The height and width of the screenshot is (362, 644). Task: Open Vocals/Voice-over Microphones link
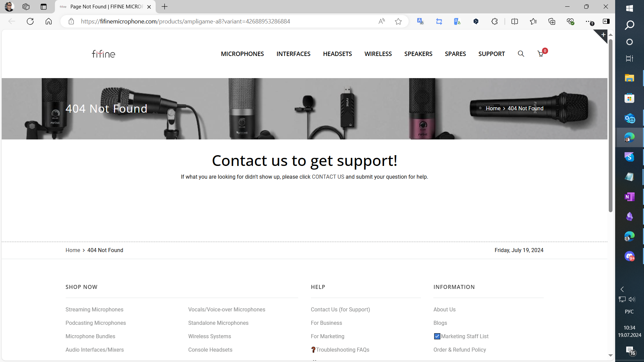tap(226, 309)
